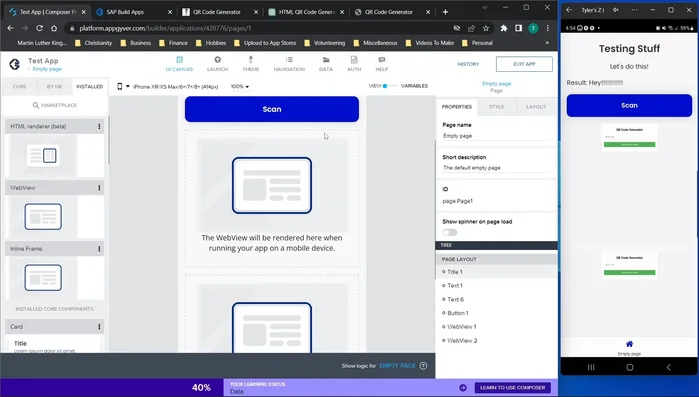The height and width of the screenshot is (397, 699).
Task: Open the Theme editor icon
Action: (x=251, y=60)
